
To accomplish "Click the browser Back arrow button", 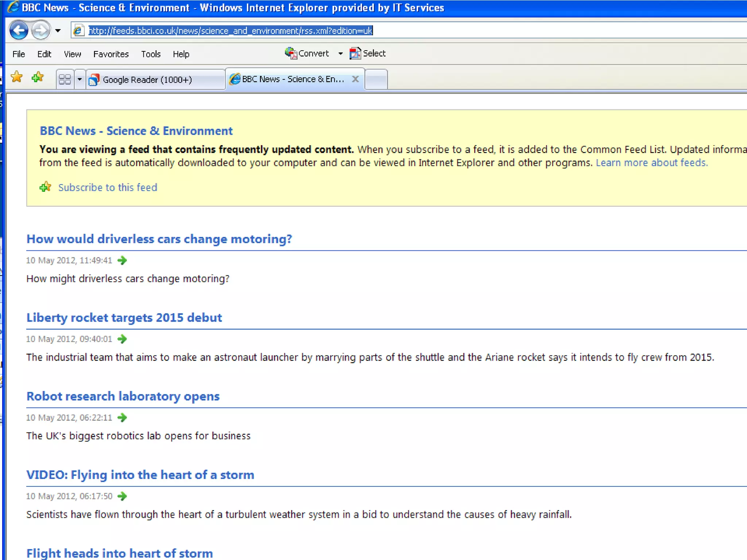I will (x=19, y=30).
